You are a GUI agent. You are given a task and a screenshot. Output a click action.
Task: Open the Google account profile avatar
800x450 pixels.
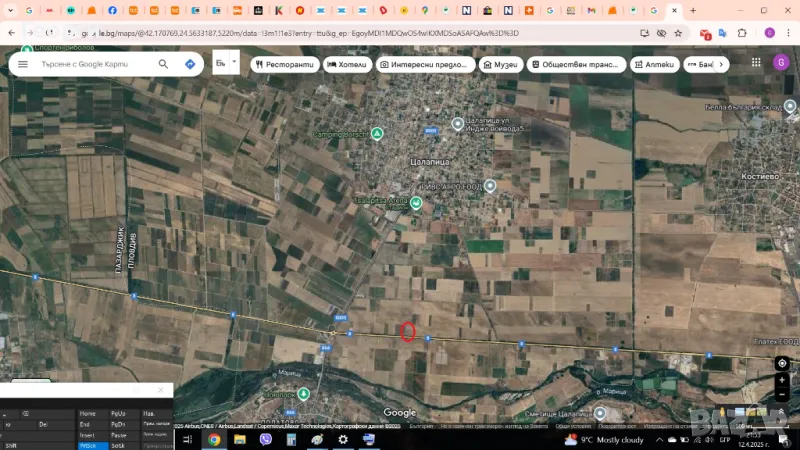(769, 33)
